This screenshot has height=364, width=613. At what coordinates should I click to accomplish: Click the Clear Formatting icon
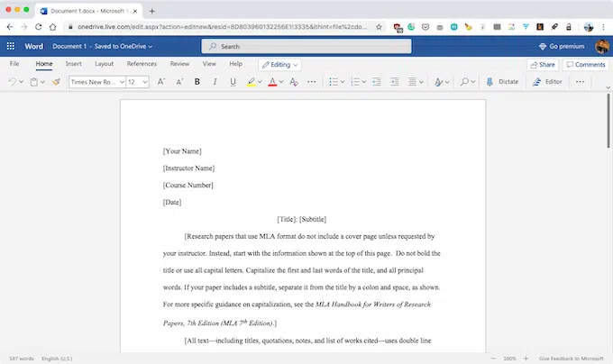pos(294,82)
